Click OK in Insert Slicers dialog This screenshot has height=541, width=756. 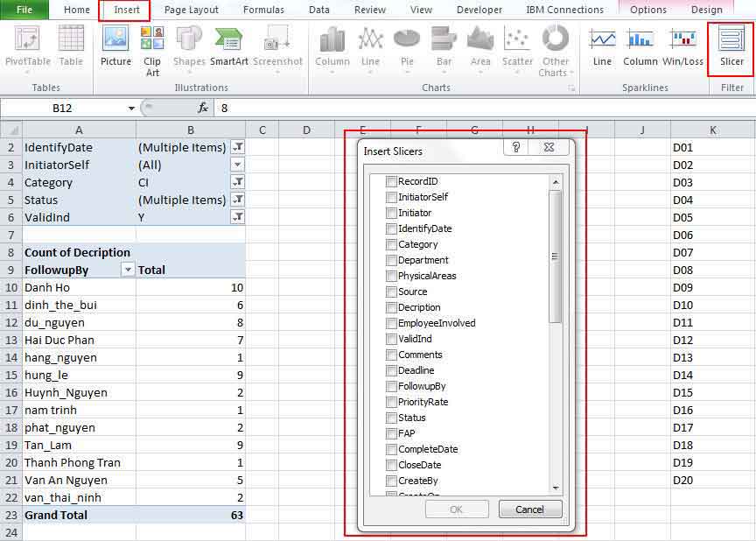click(456, 509)
